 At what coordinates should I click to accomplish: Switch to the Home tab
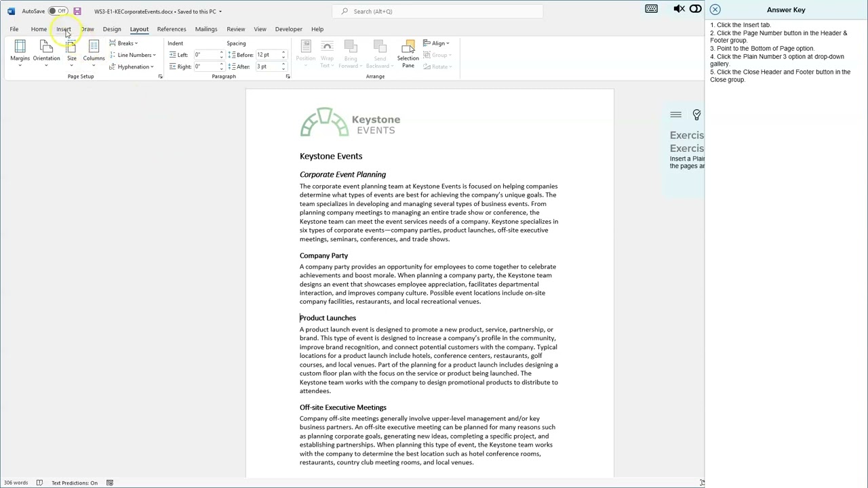coord(39,29)
